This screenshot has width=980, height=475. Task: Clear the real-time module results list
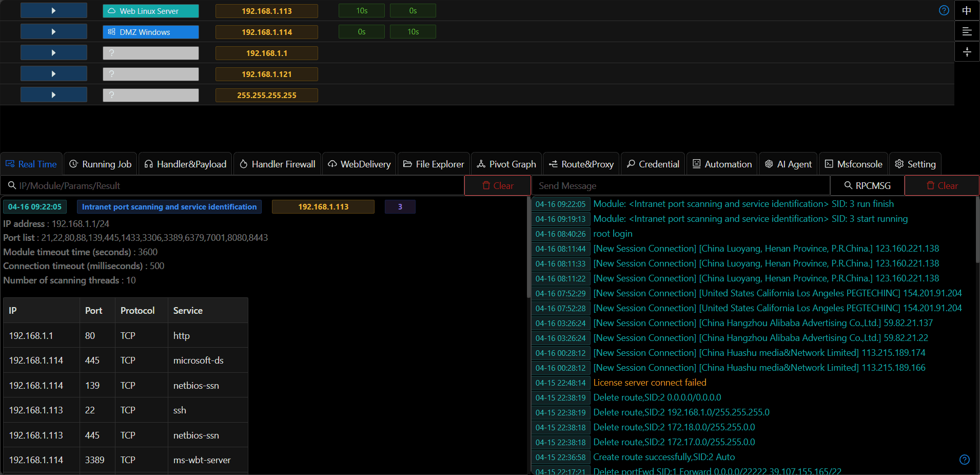tap(497, 186)
